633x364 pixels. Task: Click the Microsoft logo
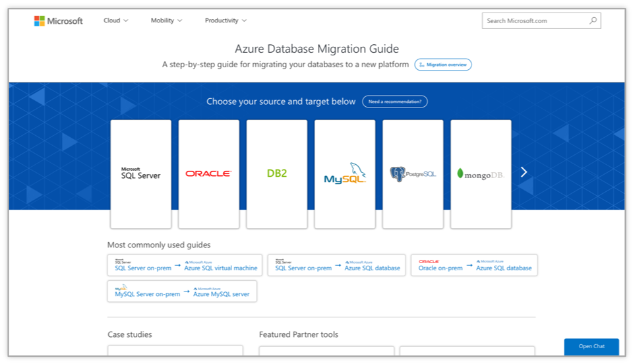(x=59, y=20)
